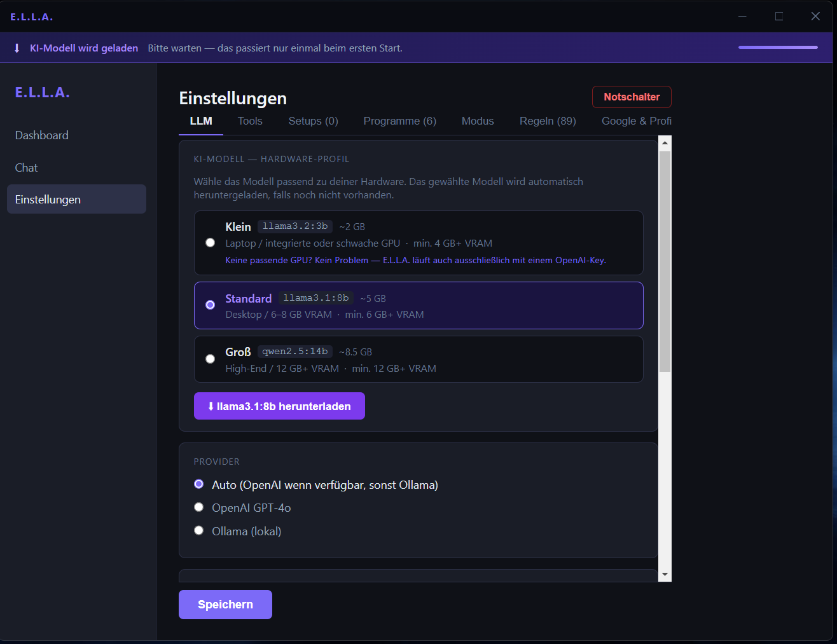The height and width of the screenshot is (644, 837).
Task: Click the model loading progress bar
Action: point(778,48)
